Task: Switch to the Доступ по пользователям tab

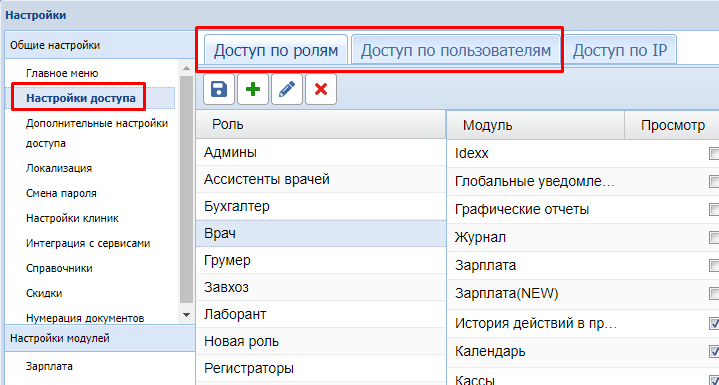Action: point(455,50)
